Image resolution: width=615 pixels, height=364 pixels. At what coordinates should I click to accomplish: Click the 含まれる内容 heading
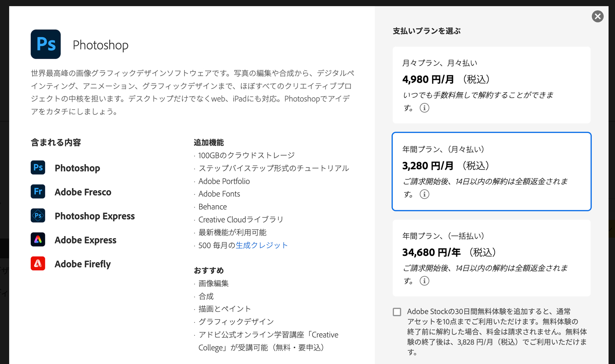point(56,143)
